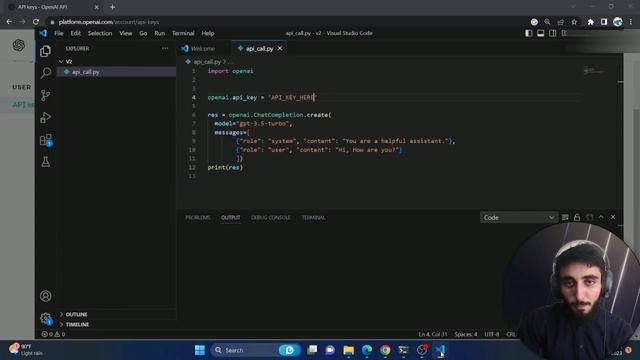Clear the output panel
640x360 pixels.
tap(565, 218)
